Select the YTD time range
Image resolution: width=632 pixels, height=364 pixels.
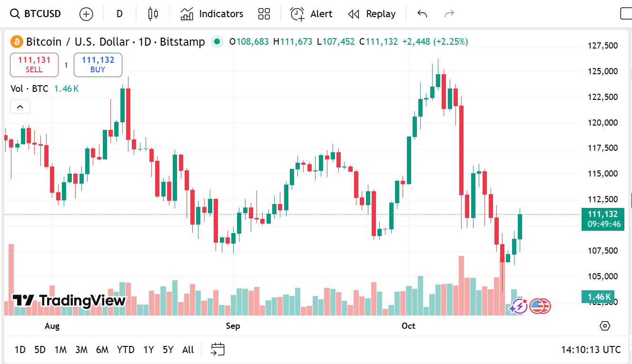[126, 350]
